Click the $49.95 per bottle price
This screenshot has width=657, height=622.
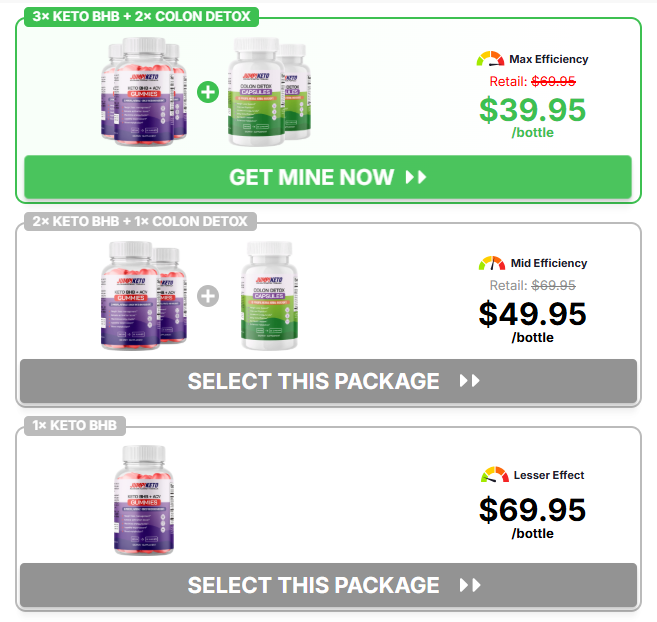533,321
